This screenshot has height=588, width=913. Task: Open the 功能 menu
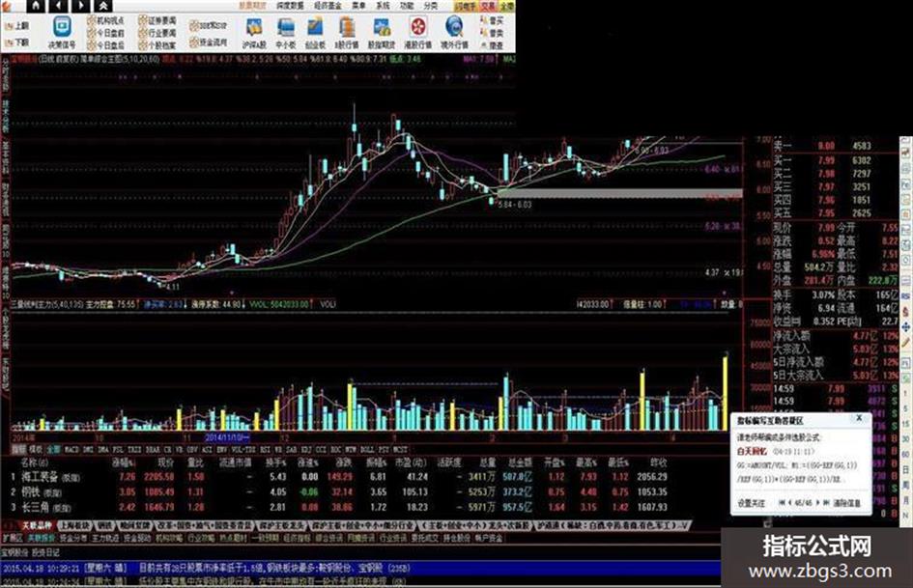pos(407,6)
